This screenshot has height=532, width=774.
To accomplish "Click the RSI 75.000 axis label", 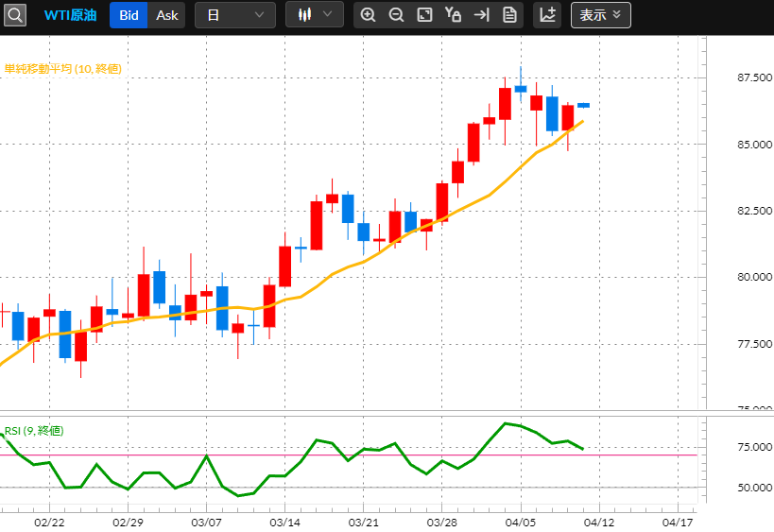I will pos(754,447).
